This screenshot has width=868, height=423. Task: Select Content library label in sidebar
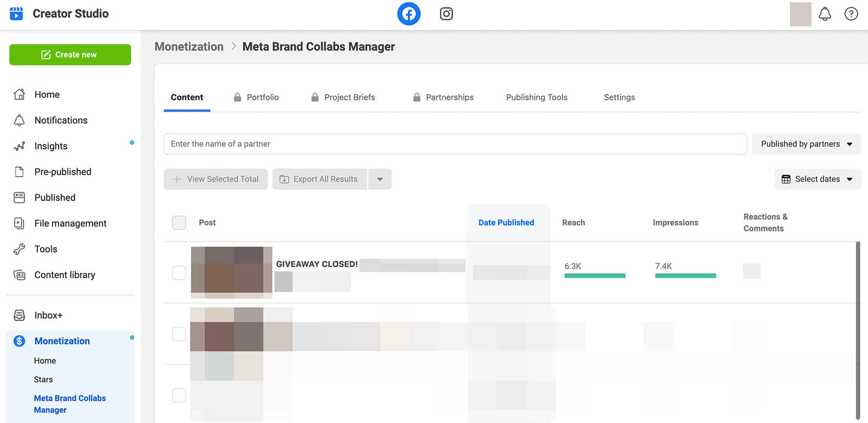pos(65,275)
